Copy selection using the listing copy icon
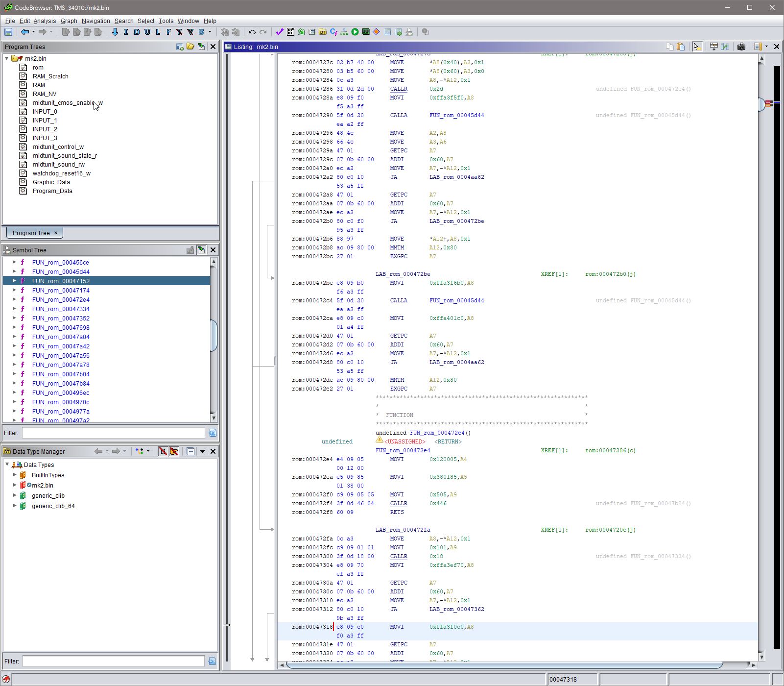Image resolution: width=784 pixels, height=686 pixels. click(x=670, y=47)
